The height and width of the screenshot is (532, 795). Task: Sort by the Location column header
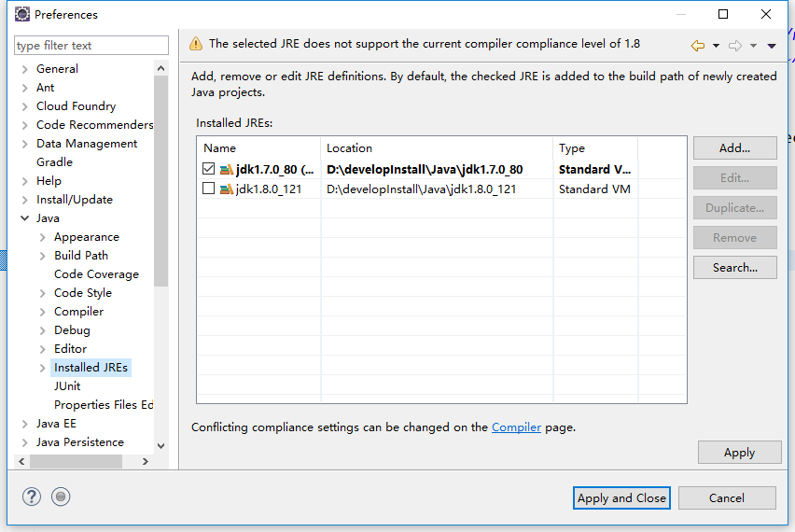437,148
